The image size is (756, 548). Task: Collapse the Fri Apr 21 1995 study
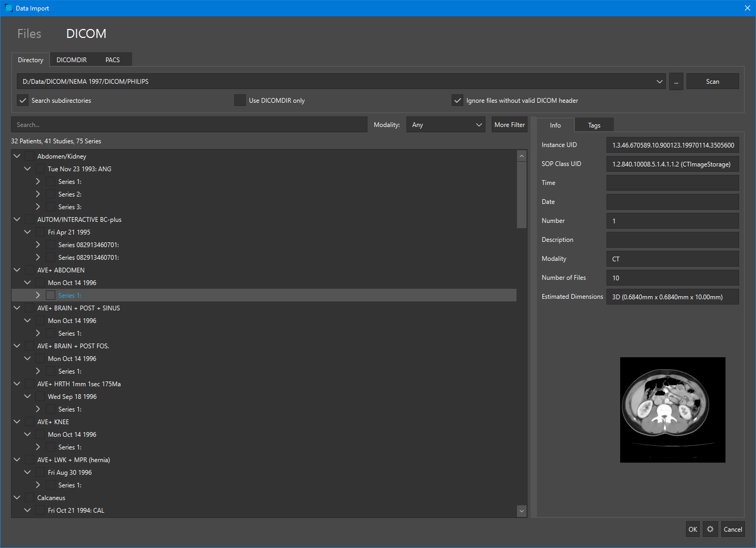[27, 232]
